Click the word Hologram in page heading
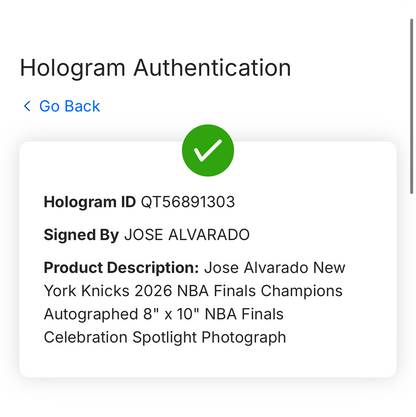The width and height of the screenshot is (416, 417). (x=72, y=69)
